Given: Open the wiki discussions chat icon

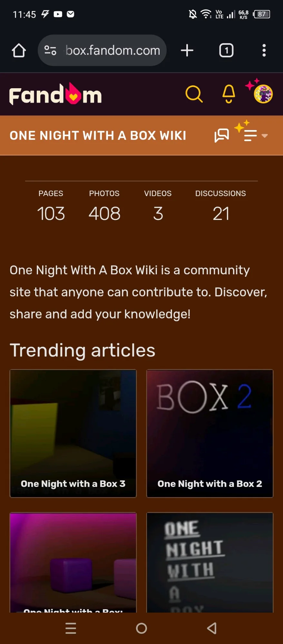Looking at the screenshot, I should 222,136.
